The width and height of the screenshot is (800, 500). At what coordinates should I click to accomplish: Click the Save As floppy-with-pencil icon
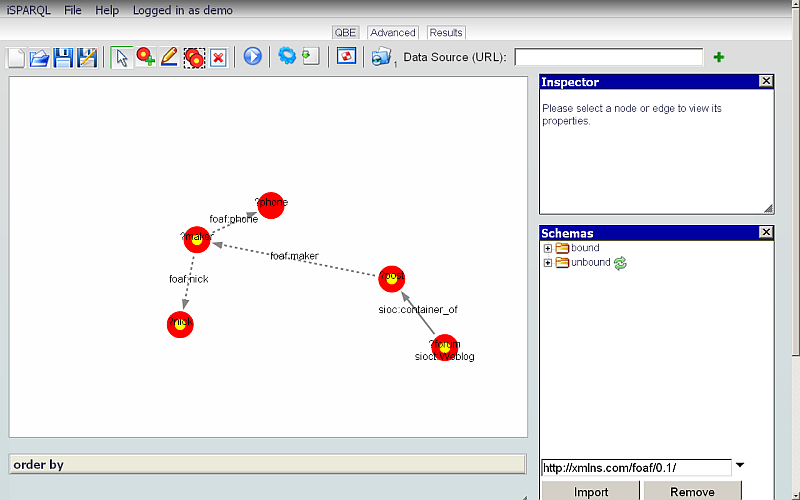(87, 57)
